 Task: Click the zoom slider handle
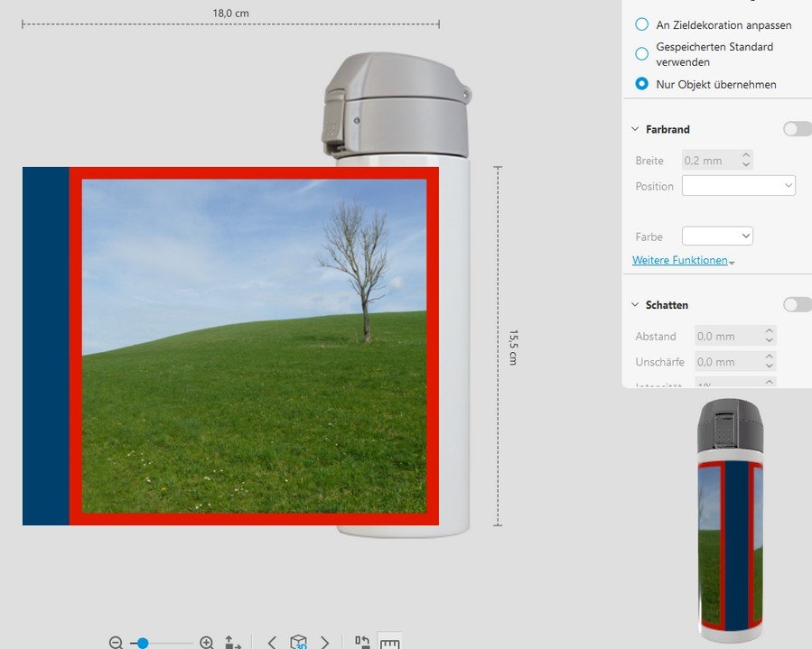click(x=143, y=643)
